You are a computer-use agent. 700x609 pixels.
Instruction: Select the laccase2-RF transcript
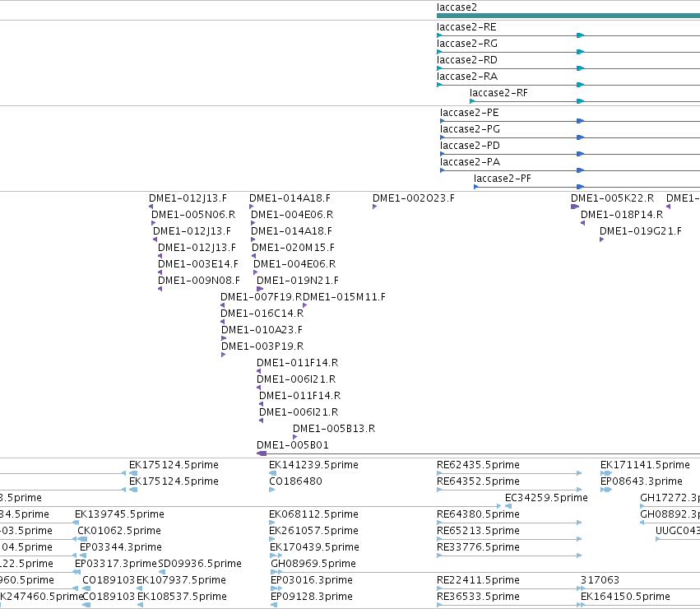click(x=585, y=101)
